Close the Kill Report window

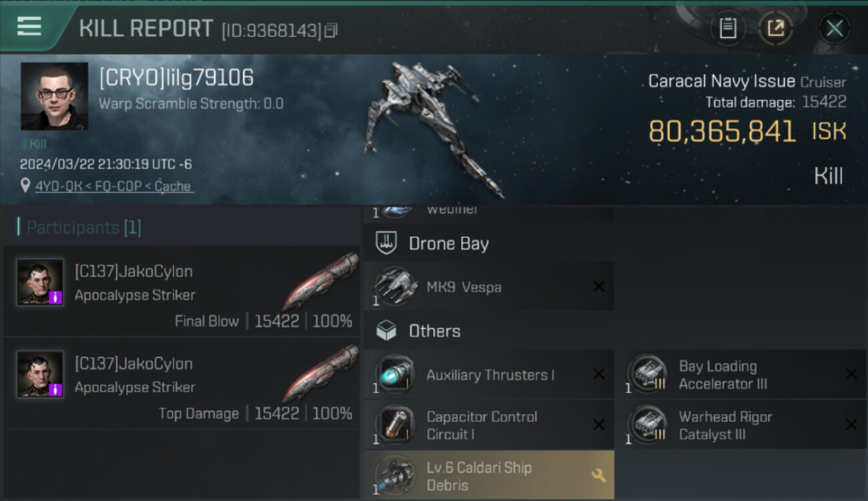tap(834, 28)
